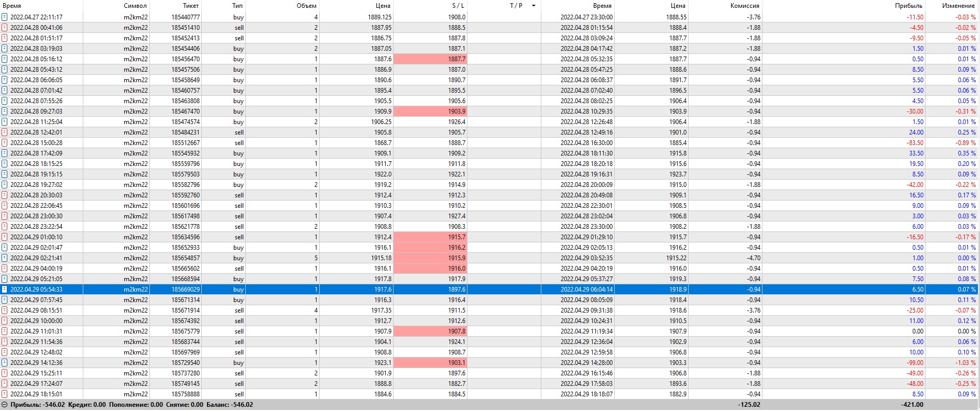Click the S / L column header
The height and width of the screenshot is (411, 980).
[458, 6]
